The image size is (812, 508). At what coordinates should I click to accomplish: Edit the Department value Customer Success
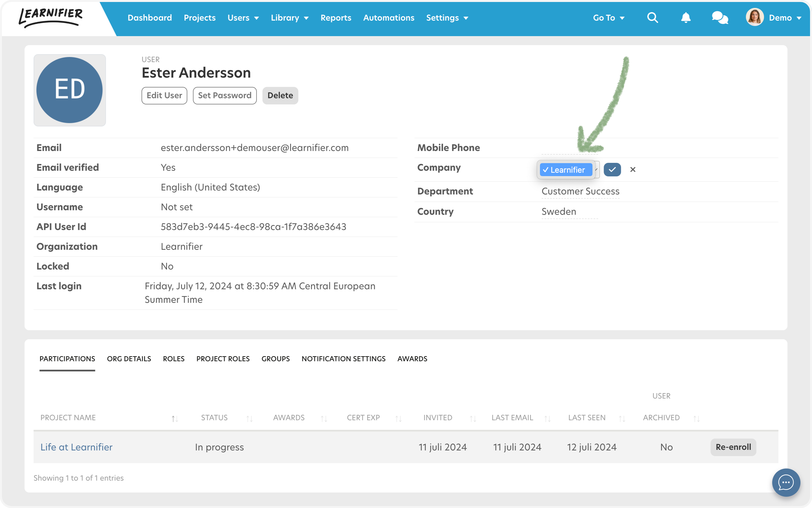tap(580, 191)
